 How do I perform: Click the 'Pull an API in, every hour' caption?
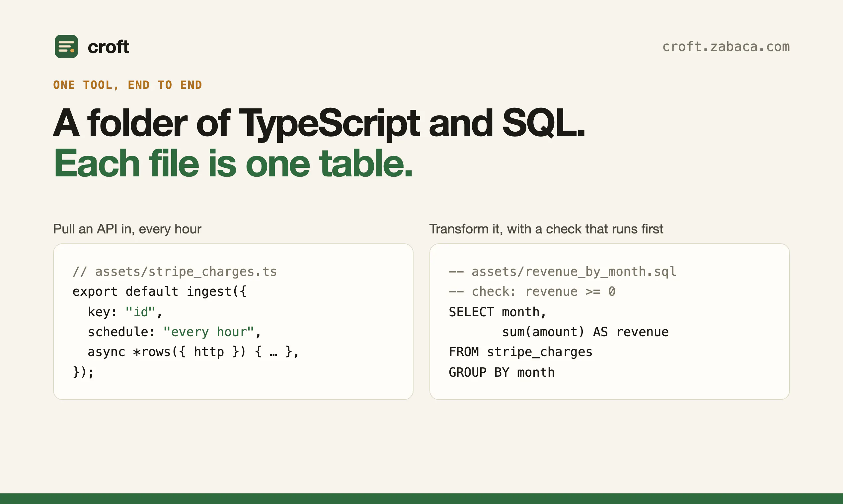pyautogui.click(x=127, y=229)
